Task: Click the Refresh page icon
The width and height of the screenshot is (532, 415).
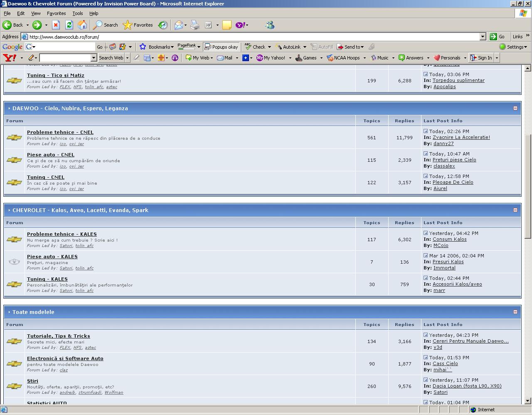Action: pos(69,25)
